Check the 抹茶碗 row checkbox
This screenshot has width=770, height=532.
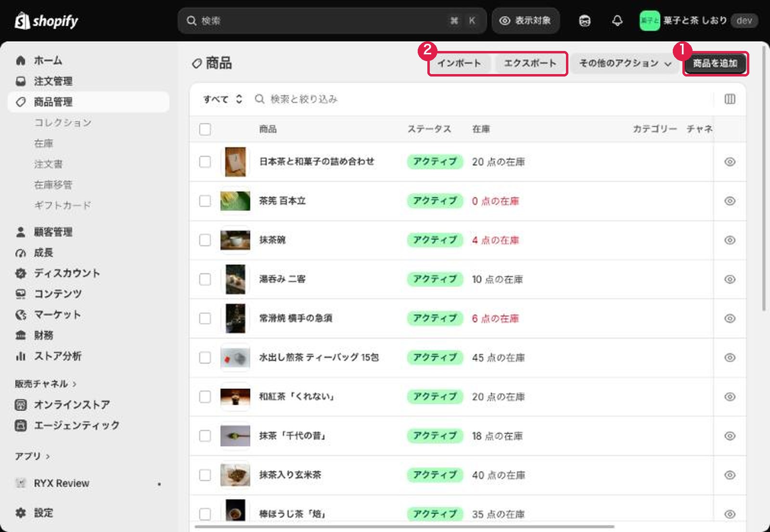coord(205,240)
